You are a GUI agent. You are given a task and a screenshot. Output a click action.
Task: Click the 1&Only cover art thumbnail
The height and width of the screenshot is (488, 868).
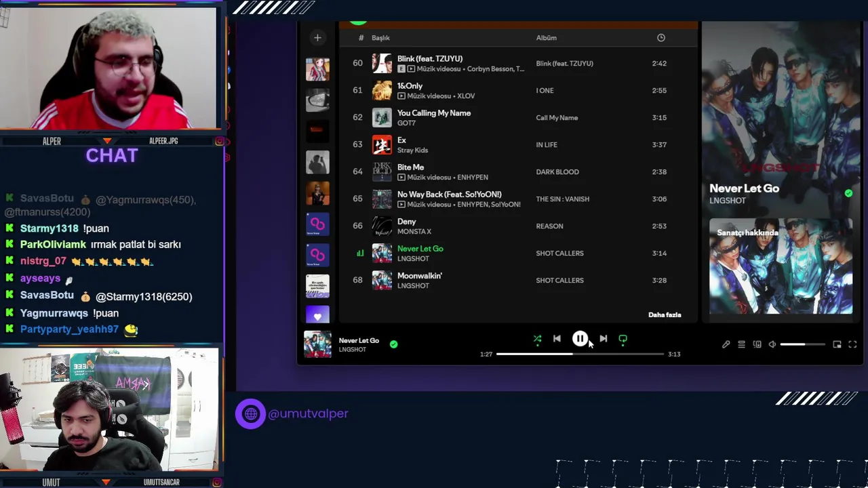(x=382, y=91)
